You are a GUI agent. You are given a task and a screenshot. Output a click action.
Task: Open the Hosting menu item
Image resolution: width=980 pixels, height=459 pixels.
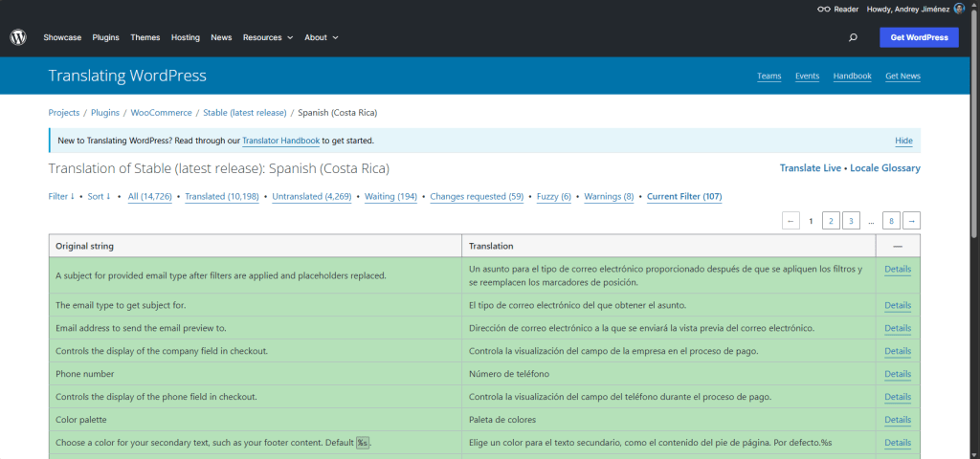coord(186,37)
